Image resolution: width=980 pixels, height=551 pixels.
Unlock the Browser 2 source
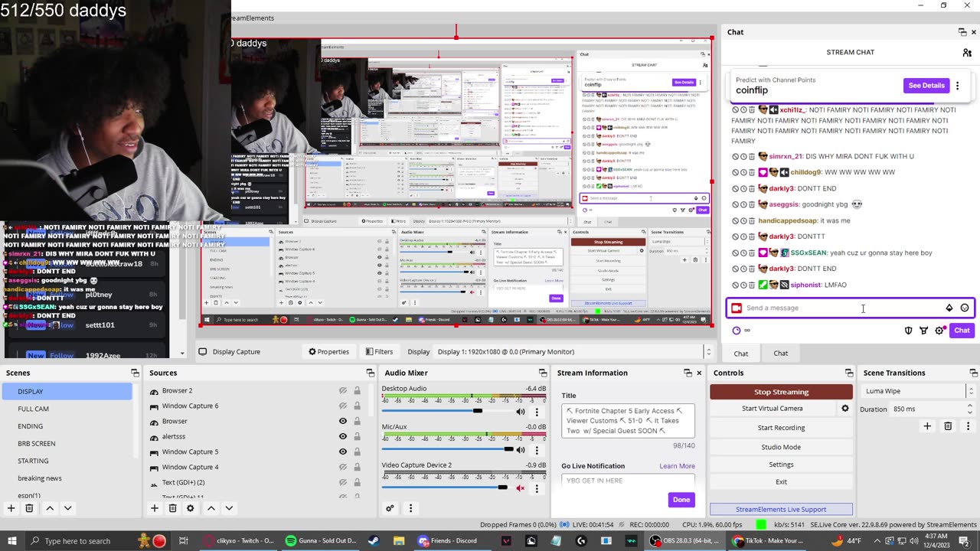[357, 391]
